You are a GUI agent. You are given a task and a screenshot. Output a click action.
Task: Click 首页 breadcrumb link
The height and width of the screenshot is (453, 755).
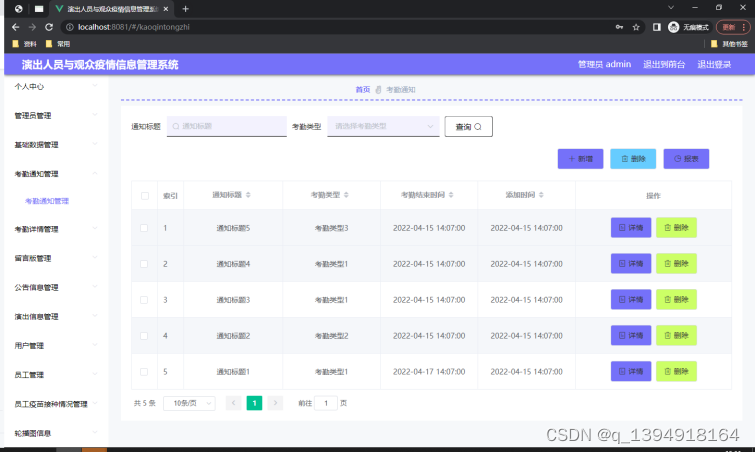[363, 90]
